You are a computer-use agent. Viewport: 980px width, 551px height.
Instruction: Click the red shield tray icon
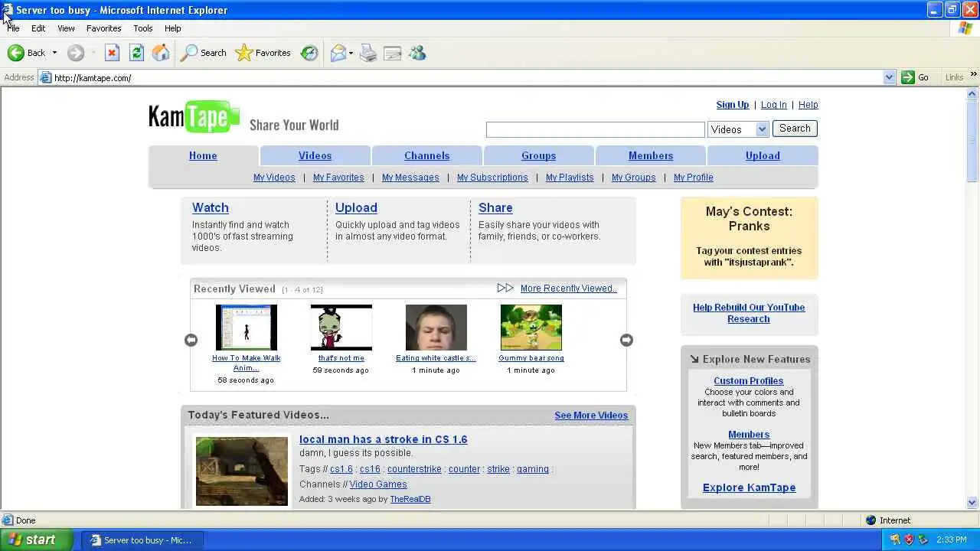pyautogui.click(x=909, y=540)
